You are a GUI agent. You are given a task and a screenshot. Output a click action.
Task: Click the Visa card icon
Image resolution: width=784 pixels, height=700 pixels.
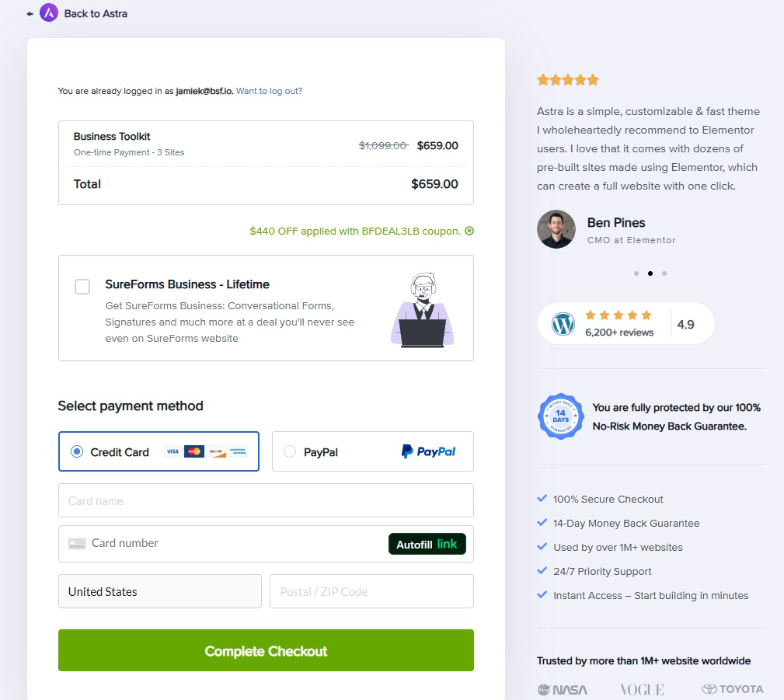pos(172,451)
